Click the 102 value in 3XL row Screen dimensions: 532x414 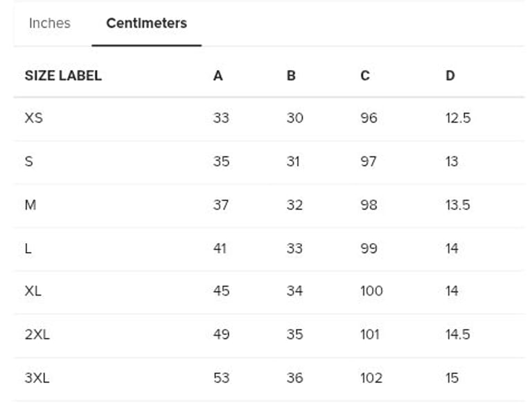pyautogui.click(x=371, y=378)
